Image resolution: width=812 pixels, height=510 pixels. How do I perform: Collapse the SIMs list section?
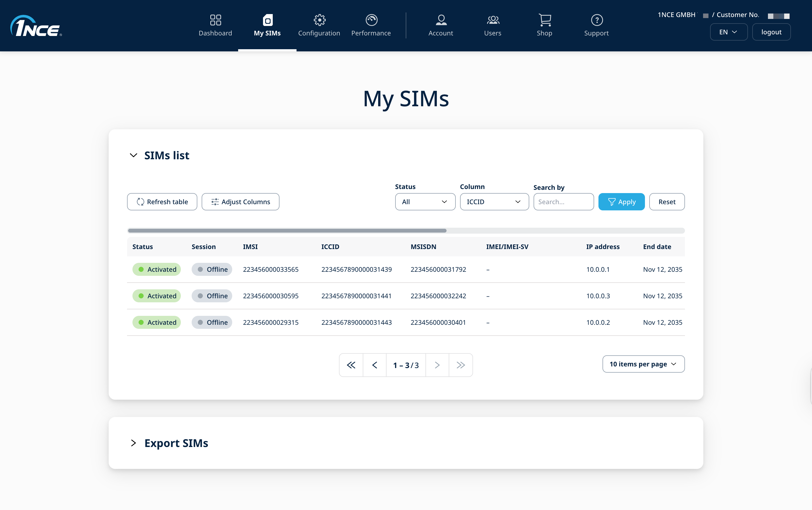point(134,155)
